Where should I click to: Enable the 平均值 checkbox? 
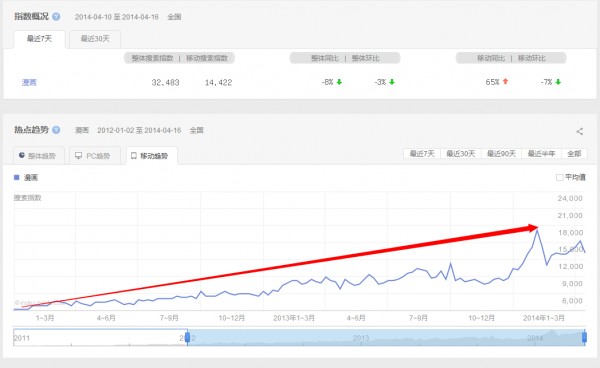tap(559, 177)
